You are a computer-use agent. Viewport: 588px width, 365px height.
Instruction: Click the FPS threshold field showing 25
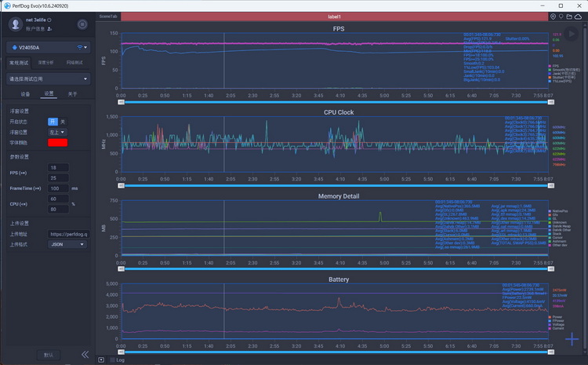point(58,178)
